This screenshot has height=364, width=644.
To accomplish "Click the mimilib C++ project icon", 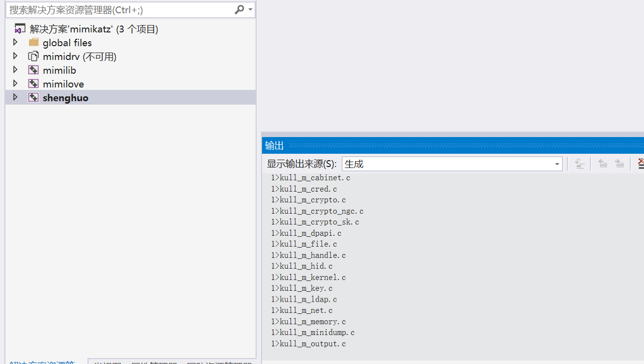I will point(33,70).
